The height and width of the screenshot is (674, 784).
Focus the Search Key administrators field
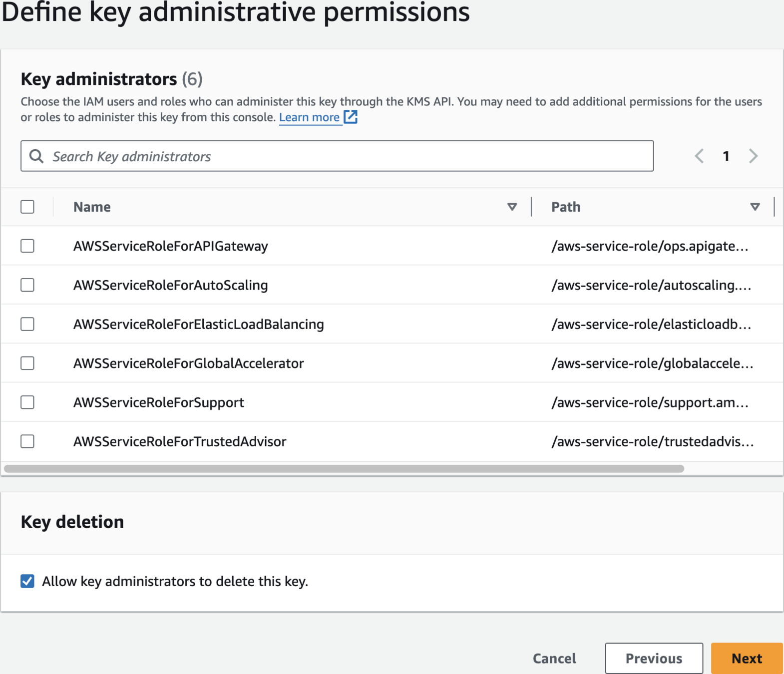point(337,156)
